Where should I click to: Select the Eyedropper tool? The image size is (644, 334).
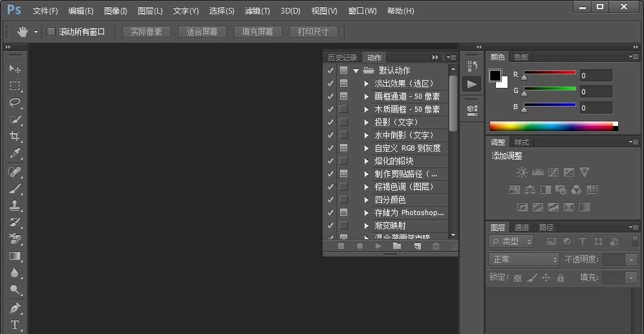[x=15, y=153]
